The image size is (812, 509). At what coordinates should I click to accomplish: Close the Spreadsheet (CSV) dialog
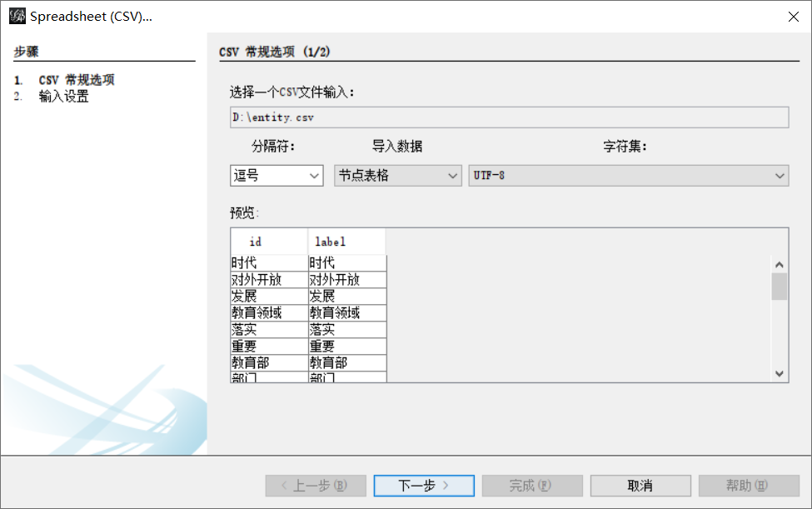794,17
